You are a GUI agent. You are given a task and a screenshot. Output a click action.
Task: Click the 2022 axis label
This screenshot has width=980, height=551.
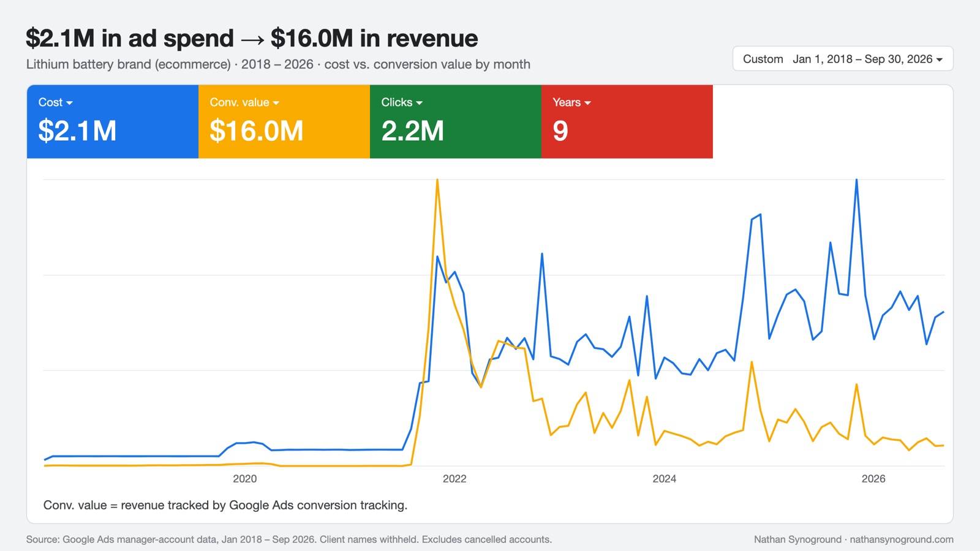pos(454,479)
